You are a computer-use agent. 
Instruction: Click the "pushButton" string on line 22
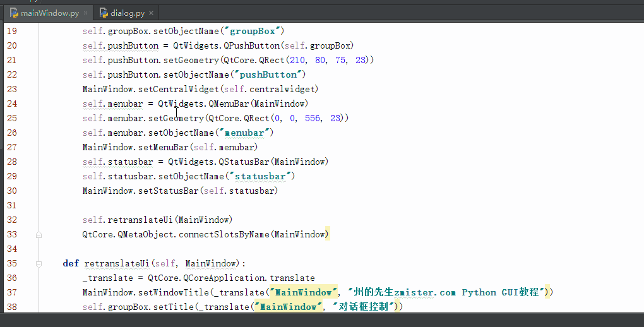[x=267, y=74]
